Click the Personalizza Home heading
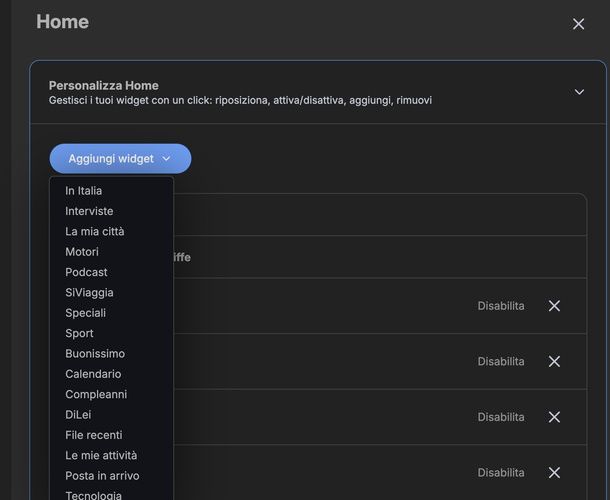 [103, 86]
